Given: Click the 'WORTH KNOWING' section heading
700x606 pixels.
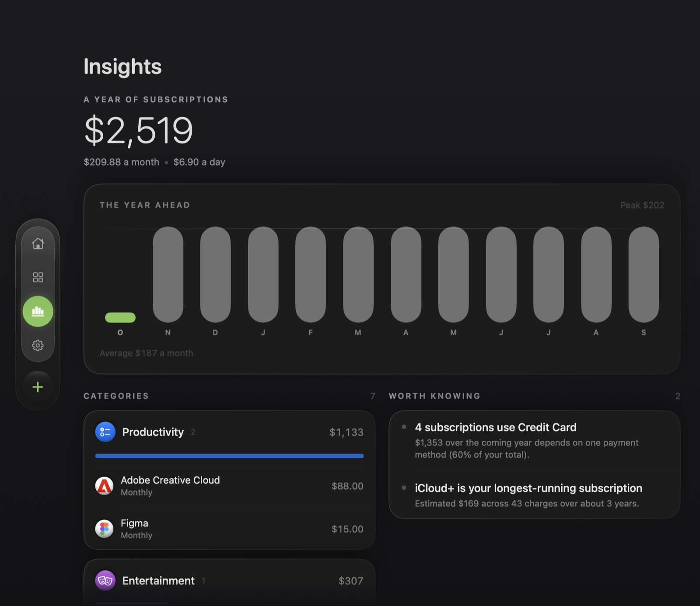Looking at the screenshot, I should 435,396.
